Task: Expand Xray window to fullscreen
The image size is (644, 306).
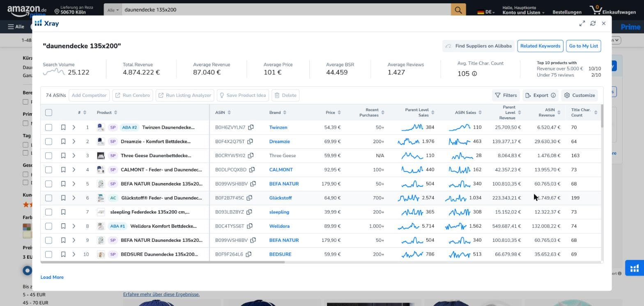Action: [582, 23]
